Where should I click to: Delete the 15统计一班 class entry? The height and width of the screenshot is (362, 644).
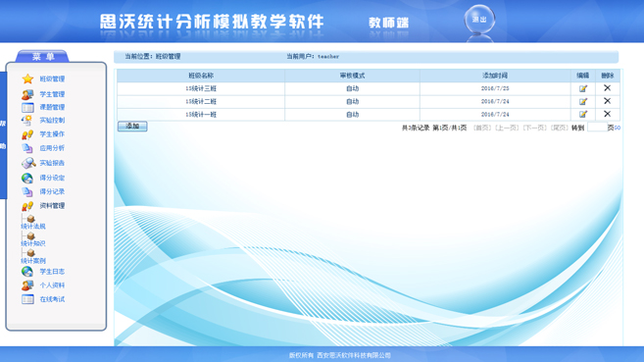[x=607, y=114]
